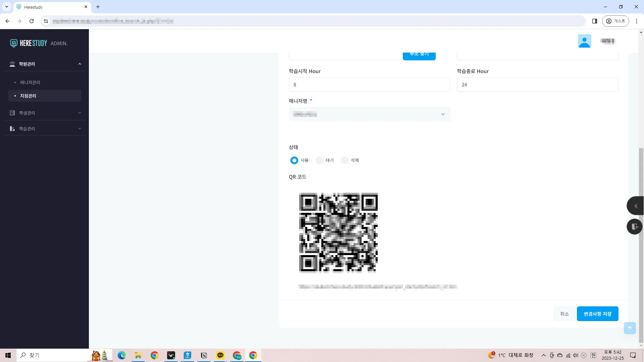Open the 매니저명 dropdown
Image resolution: width=644 pixels, height=362 pixels.
pyautogui.click(x=369, y=114)
